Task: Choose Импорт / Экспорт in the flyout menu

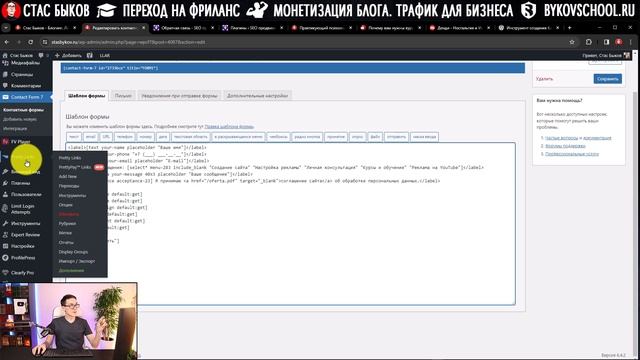Action: click(x=77, y=261)
